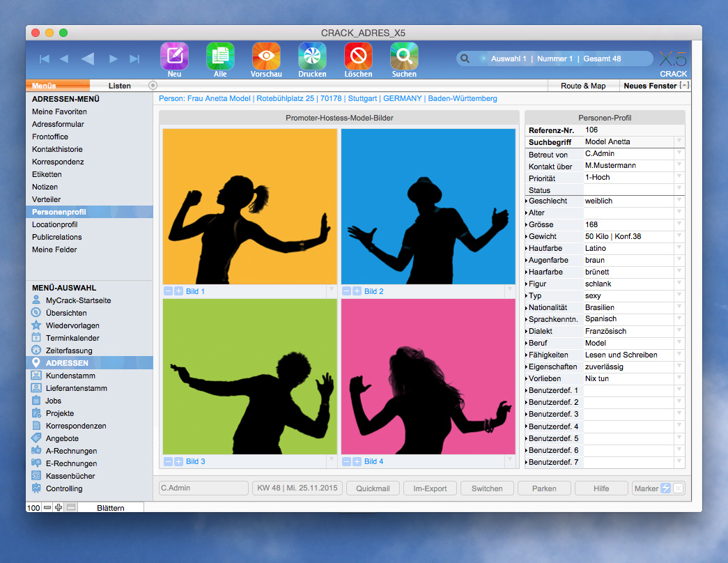Create a new record with the Neu icon
Screen dimensions: 728x563
point(174,58)
